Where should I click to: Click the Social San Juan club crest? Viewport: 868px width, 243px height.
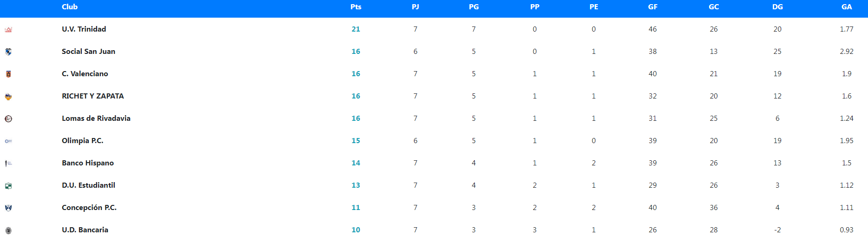coord(8,52)
